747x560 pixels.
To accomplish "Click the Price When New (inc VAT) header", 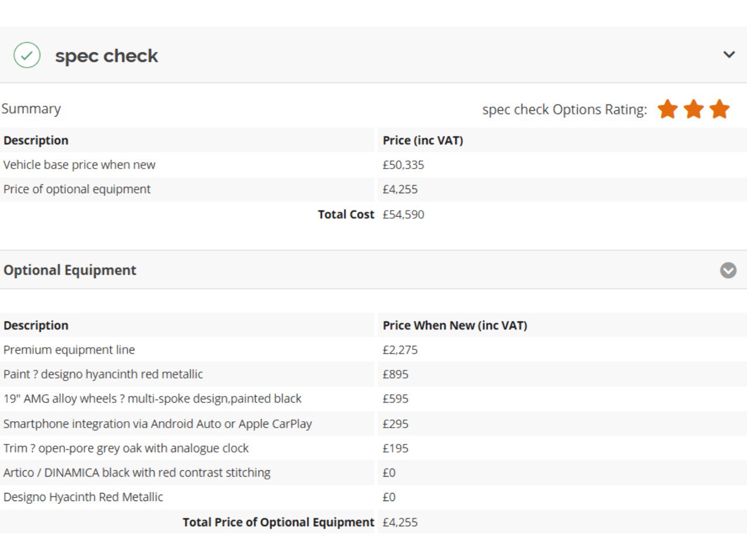I will point(455,325).
